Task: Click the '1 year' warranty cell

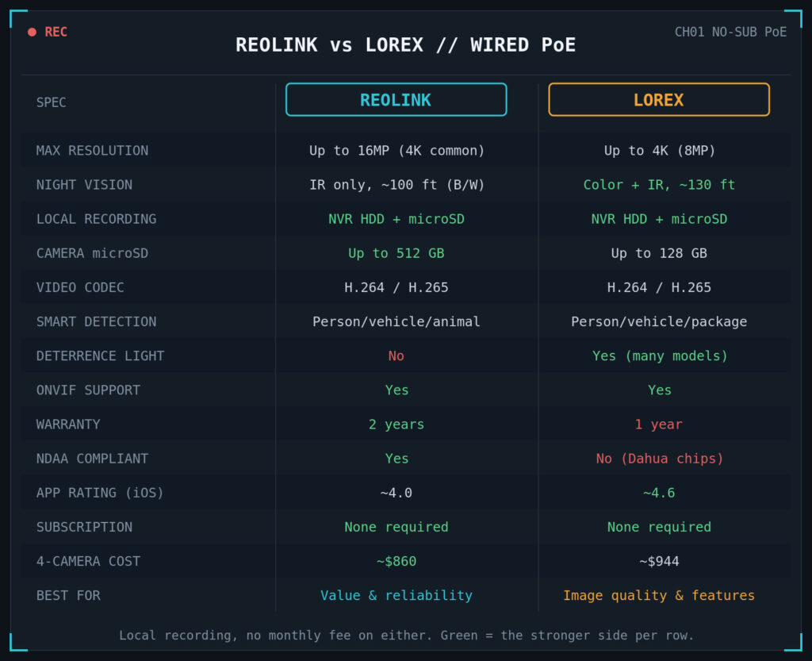Action: click(x=659, y=425)
